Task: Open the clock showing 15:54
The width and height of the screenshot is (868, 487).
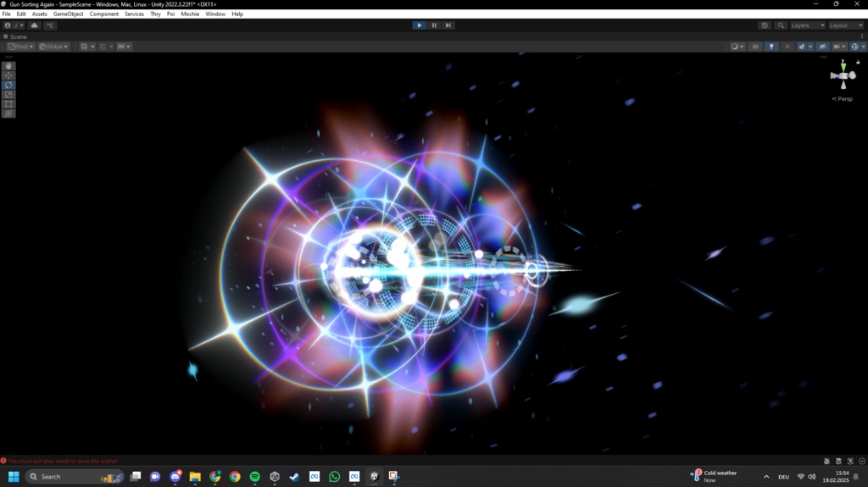Action: [835, 477]
